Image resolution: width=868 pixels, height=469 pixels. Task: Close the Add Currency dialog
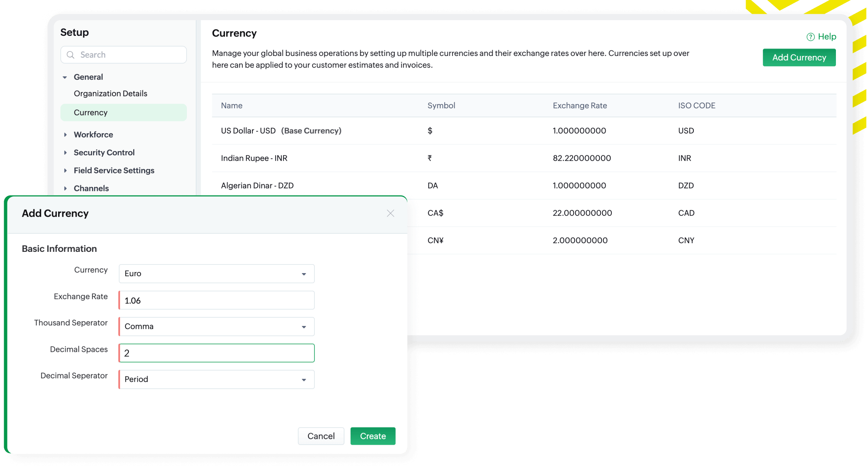click(x=390, y=213)
